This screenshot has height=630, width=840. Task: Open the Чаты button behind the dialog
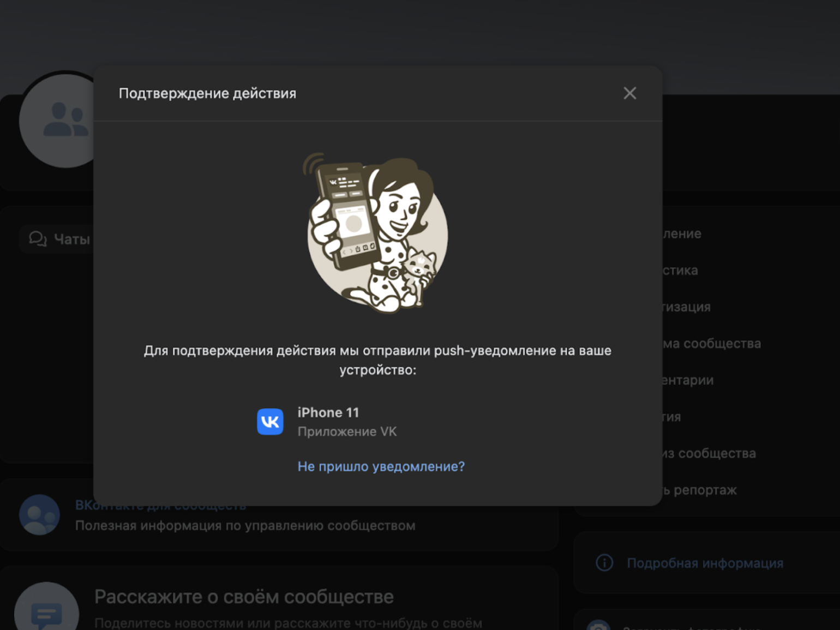point(57,239)
